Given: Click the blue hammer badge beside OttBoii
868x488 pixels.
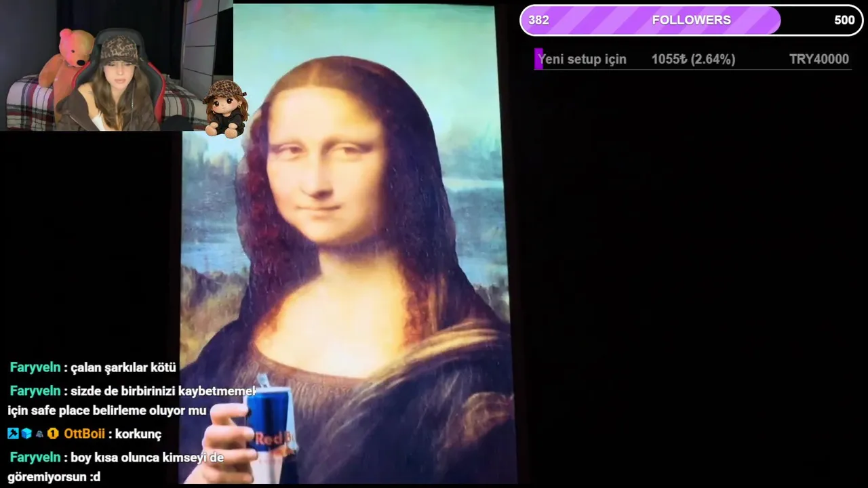Looking at the screenshot, I should point(13,433).
